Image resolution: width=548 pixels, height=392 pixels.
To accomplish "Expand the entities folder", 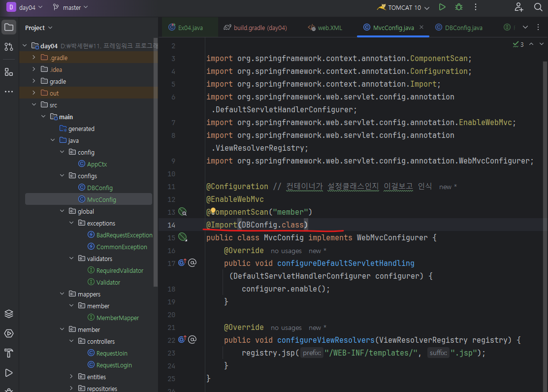I will (x=71, y=377).
